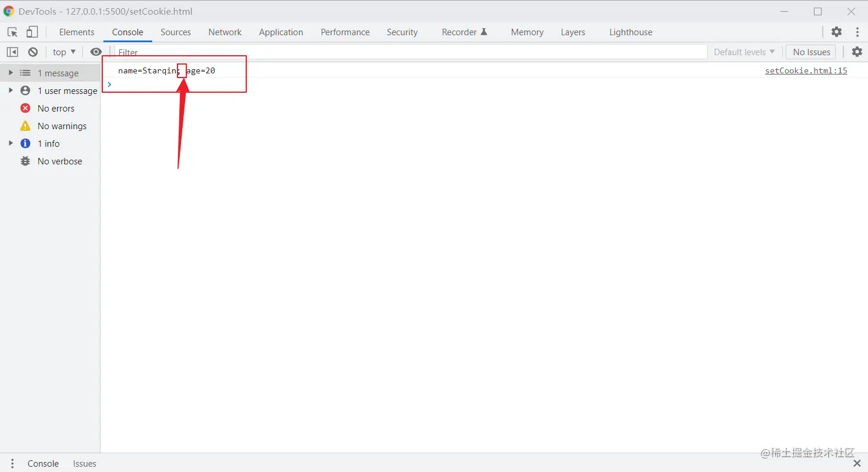Open DevTools settings gear in the tab bar
The width and height of the screenshot is (868, 472).
(836, 32)
